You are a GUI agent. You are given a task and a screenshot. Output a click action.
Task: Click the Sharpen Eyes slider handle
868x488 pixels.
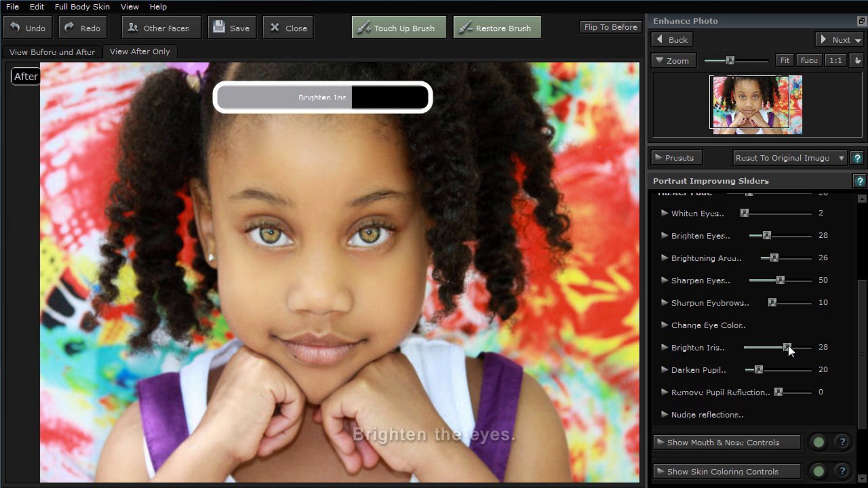click(x=780, y=280)
